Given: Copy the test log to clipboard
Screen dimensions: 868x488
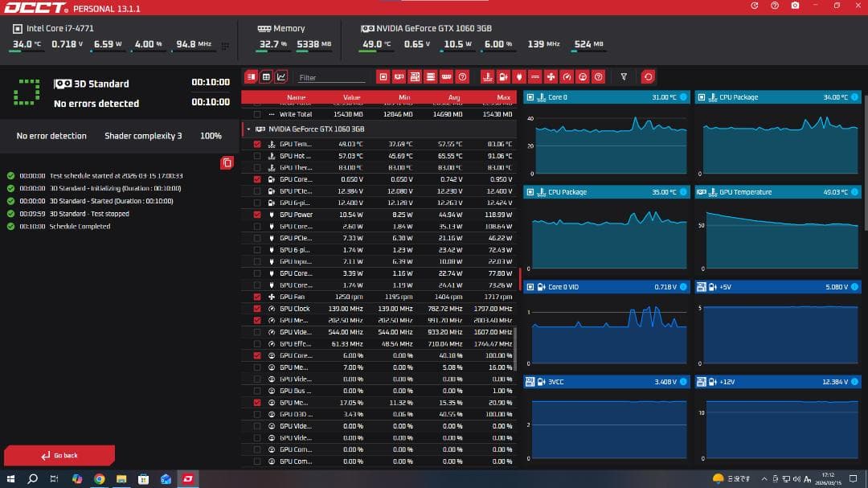Looking at the screenshot, I should (227, 163).
